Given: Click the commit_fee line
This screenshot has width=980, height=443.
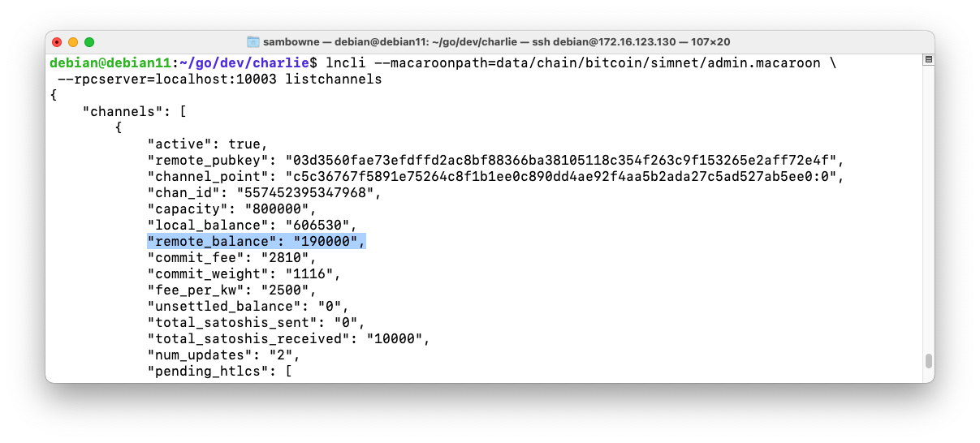Looking at the screenshot, I should (x=231, y=258).
